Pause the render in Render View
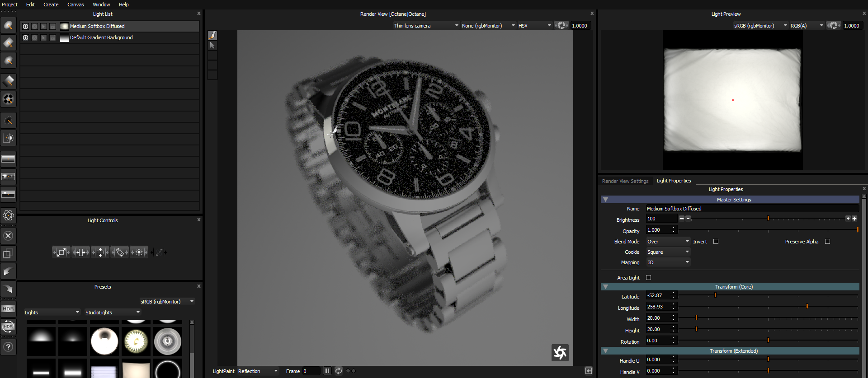The height and width of the screenshot is (378, 868). 327,371
